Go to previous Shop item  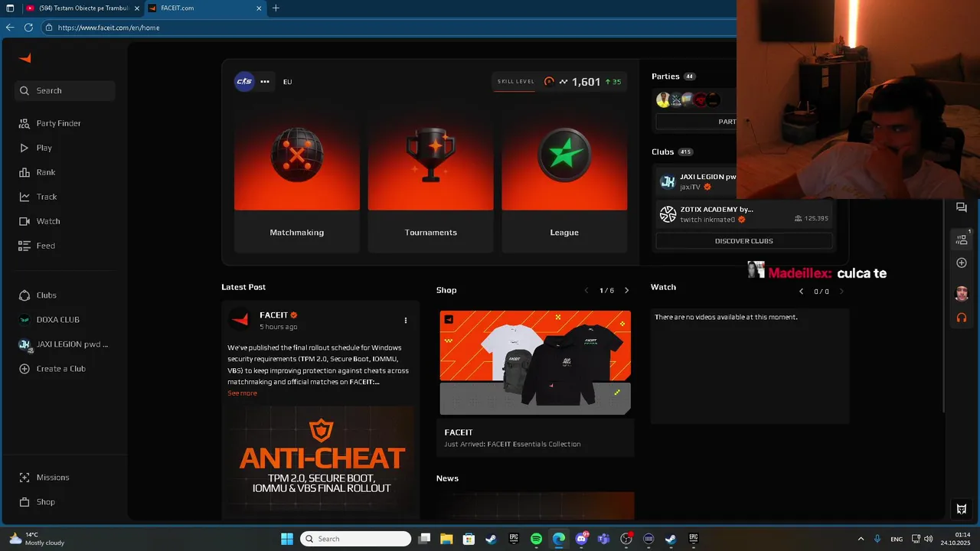coord(586,291)
